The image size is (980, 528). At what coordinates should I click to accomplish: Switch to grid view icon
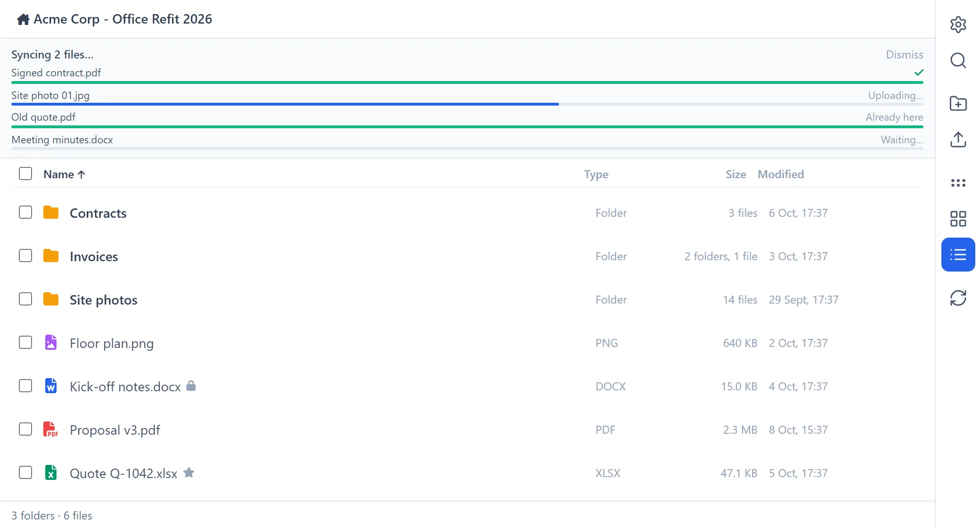pos(958,219)
